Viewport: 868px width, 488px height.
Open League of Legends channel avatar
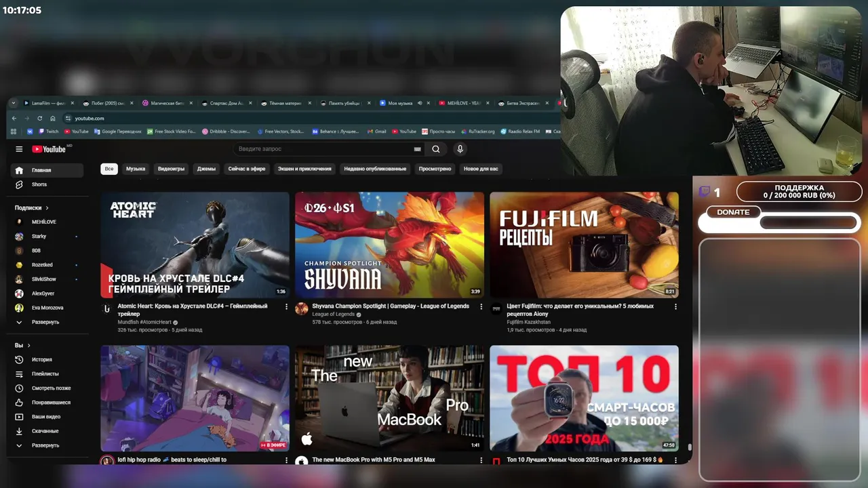[x=301, y=308]
